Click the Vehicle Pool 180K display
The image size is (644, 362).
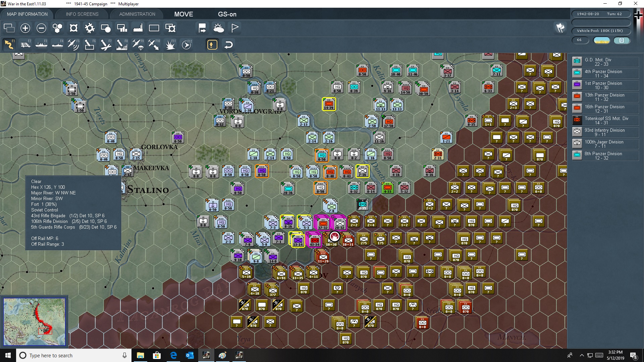(x=601, y=31)
